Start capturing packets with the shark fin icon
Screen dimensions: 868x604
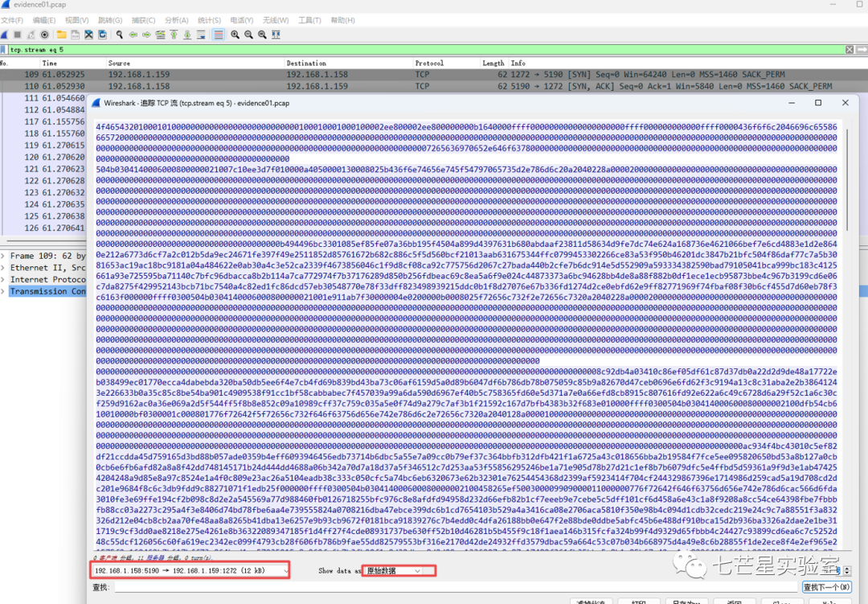5,35
